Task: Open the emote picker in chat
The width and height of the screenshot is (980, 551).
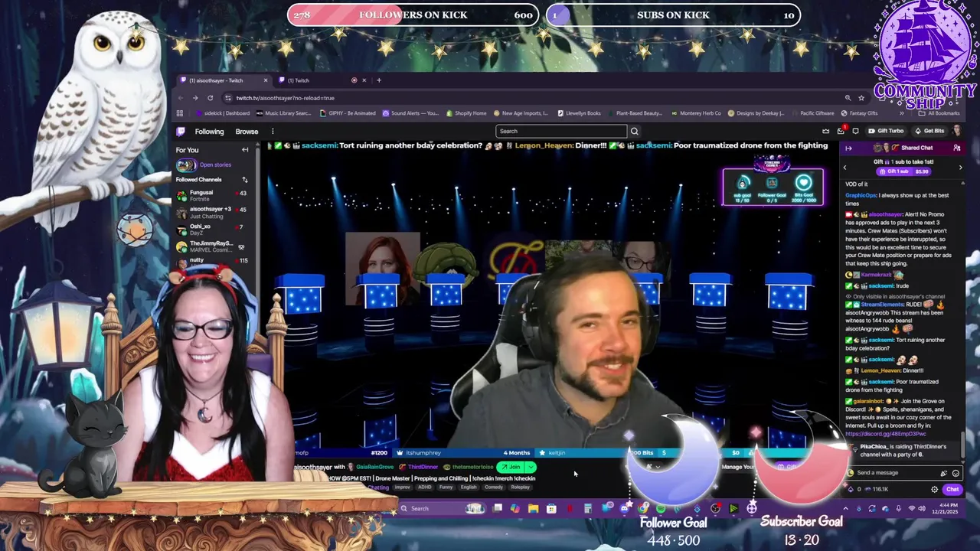Action: pyautogui.click(x=955, y=473)
